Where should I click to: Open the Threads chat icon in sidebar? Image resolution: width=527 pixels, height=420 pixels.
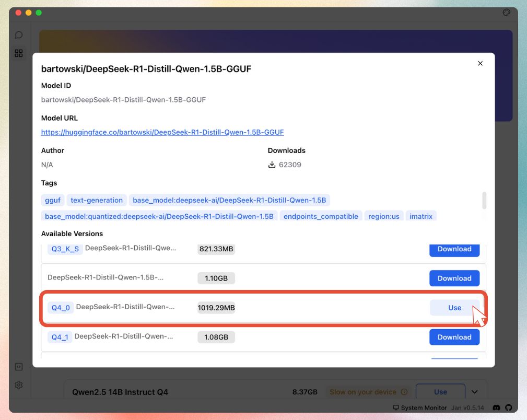tap(19, 35)
